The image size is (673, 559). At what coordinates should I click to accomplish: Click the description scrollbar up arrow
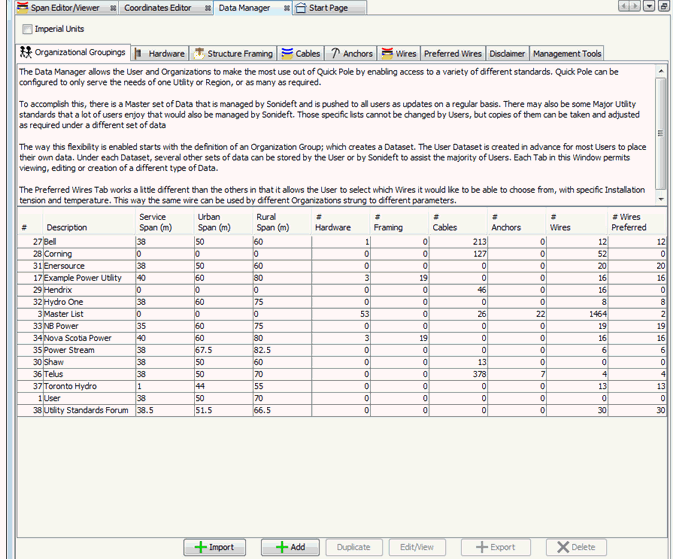click(661, 71)
